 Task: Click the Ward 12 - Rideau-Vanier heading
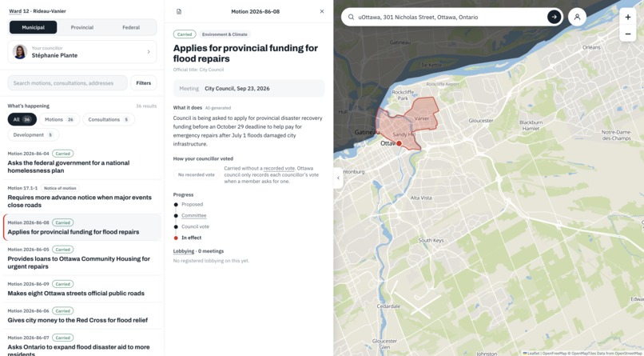pos(38,11)
